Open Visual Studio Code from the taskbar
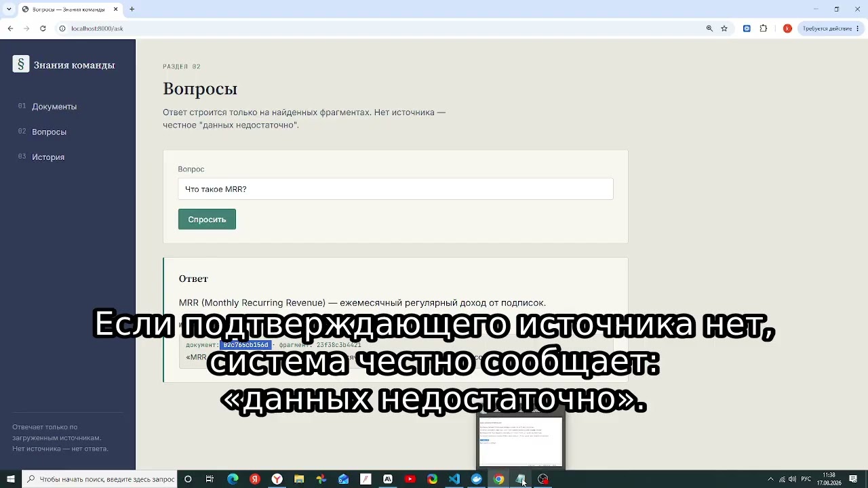This screenshot has width=868, height=488. pos(454,479)
